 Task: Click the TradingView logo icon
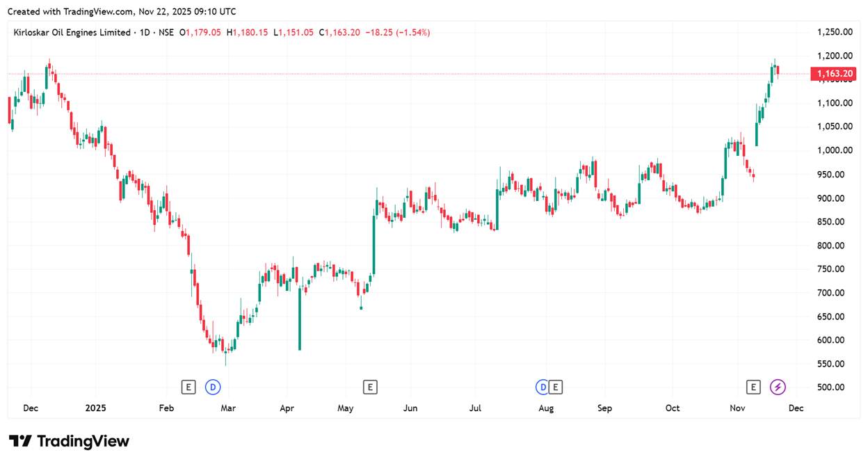coord(20,441)
